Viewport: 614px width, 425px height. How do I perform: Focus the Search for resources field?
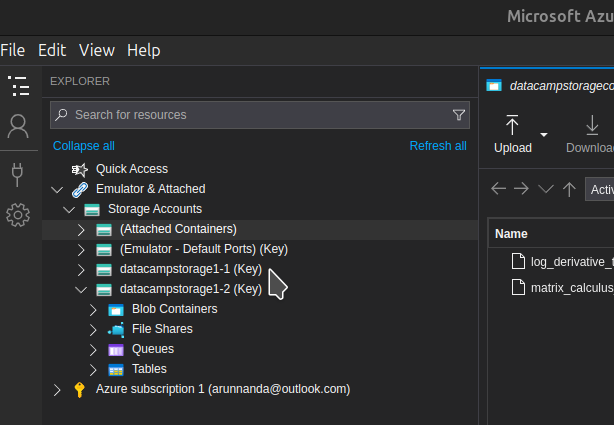pyautogui.click(x=260, y=115)
